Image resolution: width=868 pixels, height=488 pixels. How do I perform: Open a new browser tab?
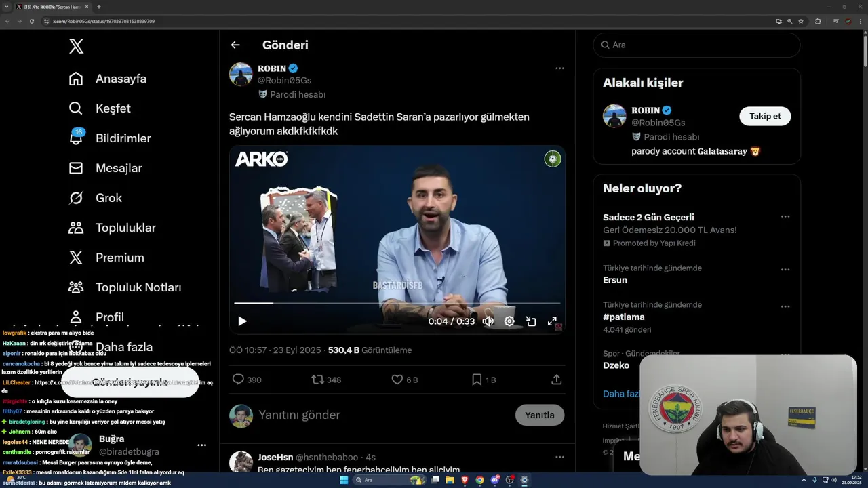[x=99, y=7]
